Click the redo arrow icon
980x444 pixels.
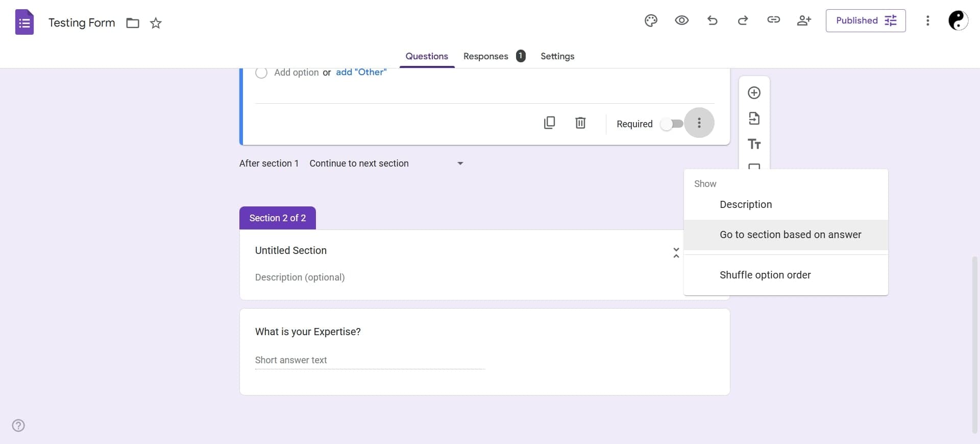coord(743,20)
